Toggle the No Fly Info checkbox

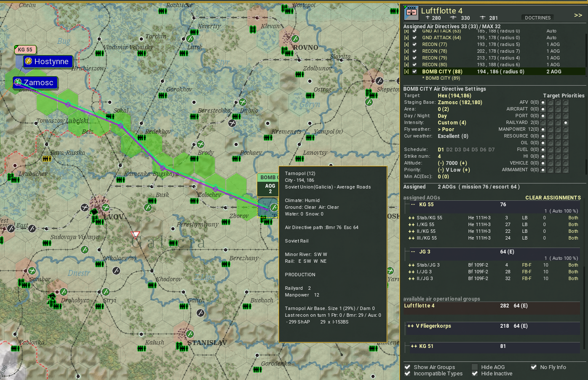coord(534,367)
